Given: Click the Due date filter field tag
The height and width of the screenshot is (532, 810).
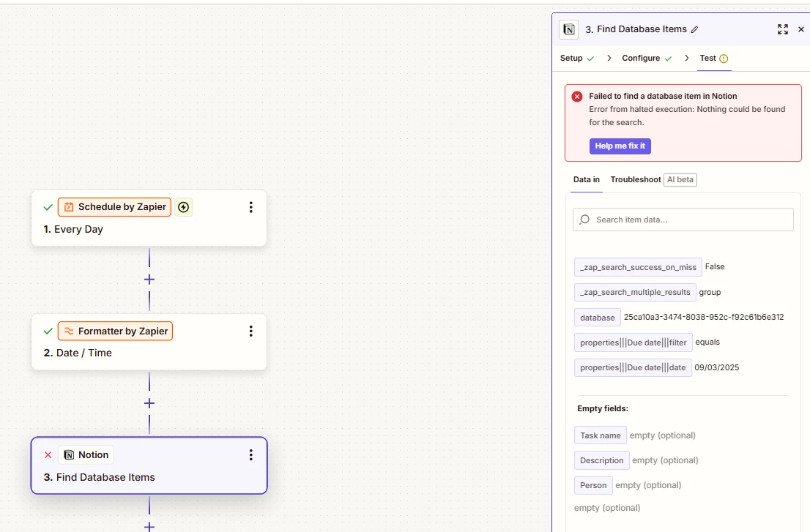Looking at the screenshot, I should click(x=633, y=342).
